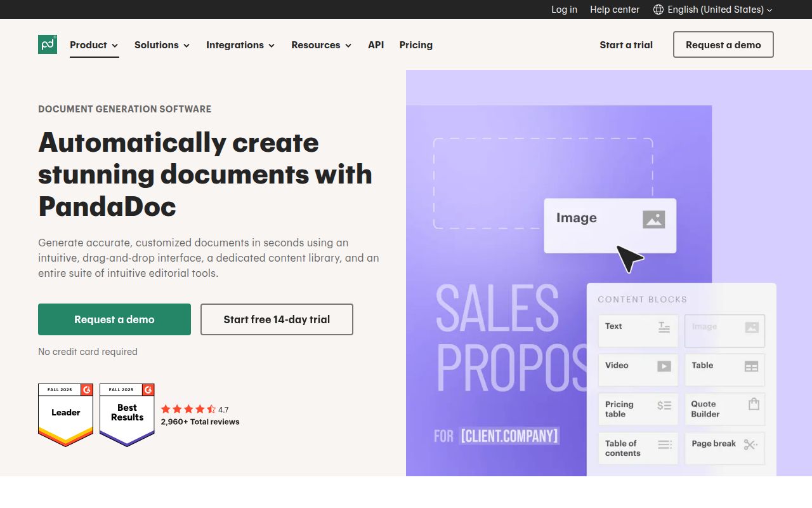
Task: Click the 4.7 rating value
Action: (x=223, y=410)
